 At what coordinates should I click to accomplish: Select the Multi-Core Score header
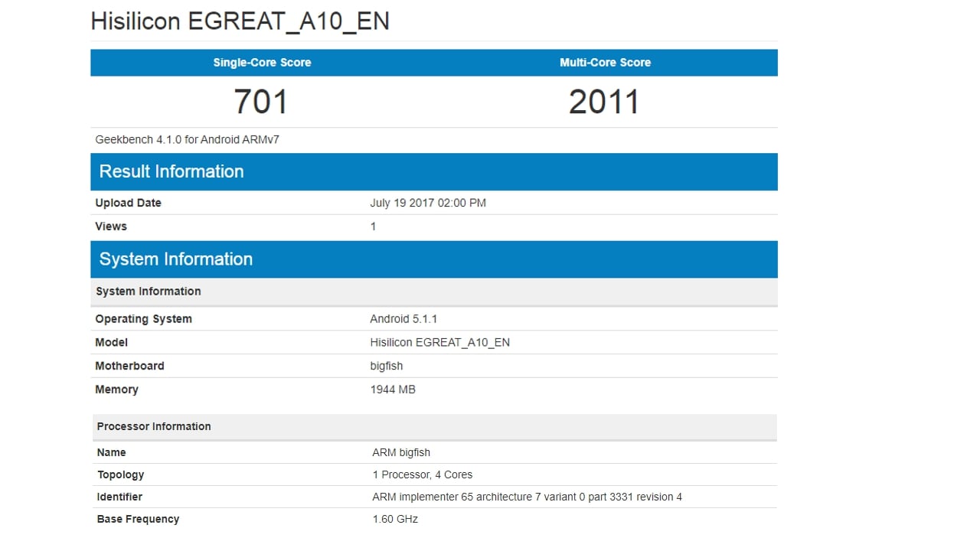click(x=605, y=62)
